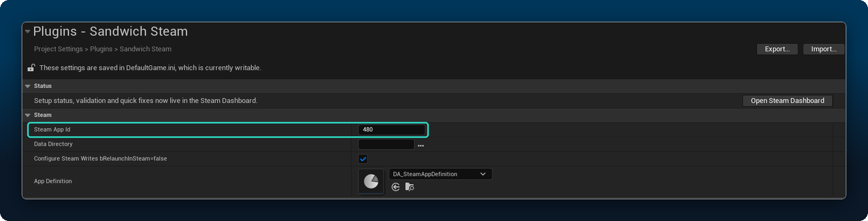Click the Export... button
Screen dimensions: 868x221
pyautogui.click(x=777, y=49)
